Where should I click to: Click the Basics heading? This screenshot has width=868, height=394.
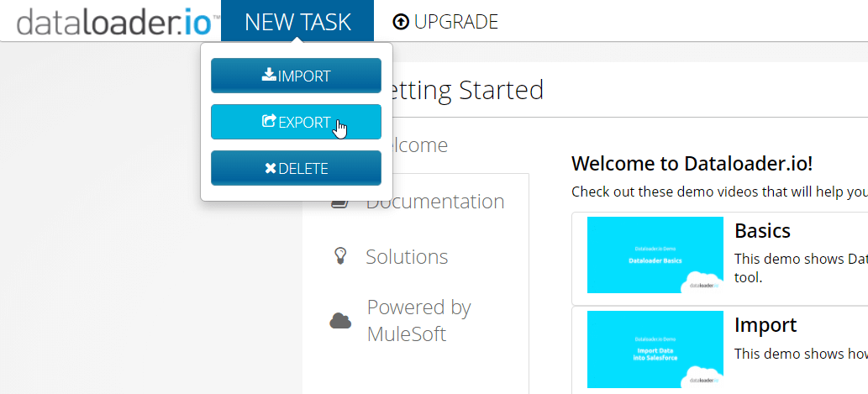tap(762, 231)
